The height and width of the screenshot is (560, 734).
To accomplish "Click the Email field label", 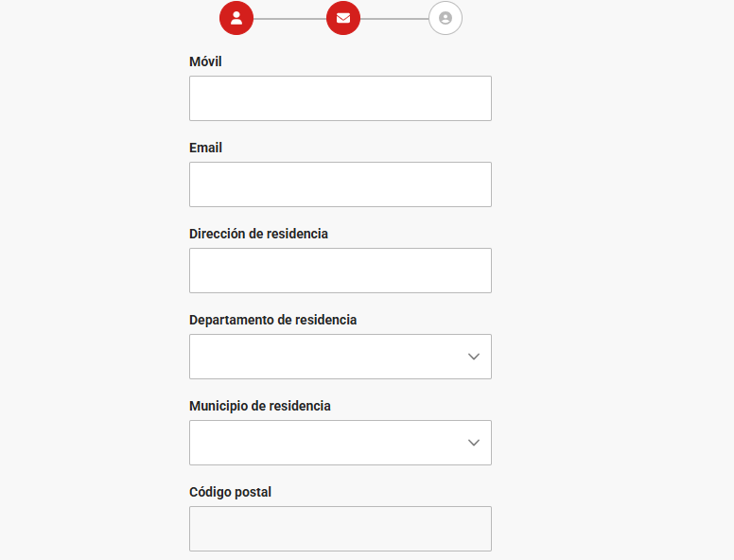I will click(x=205, y=148).
